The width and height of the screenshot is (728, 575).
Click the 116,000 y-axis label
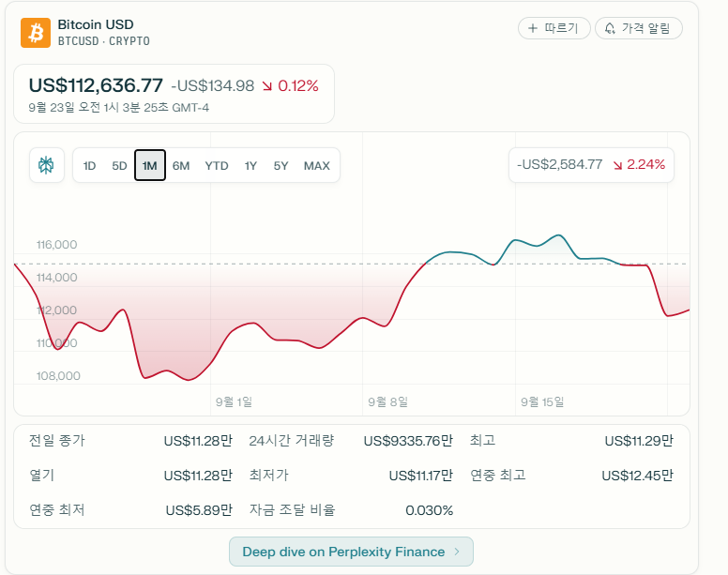(56, 245)
